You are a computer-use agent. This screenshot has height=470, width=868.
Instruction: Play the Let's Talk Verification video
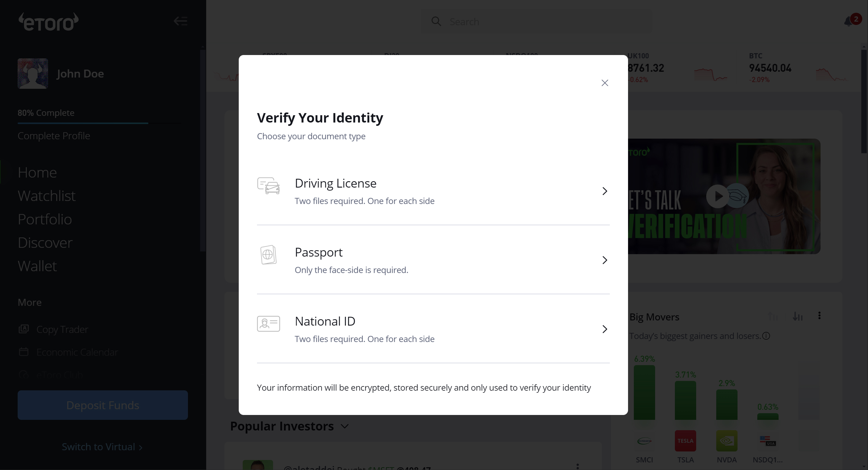(717, 196)
